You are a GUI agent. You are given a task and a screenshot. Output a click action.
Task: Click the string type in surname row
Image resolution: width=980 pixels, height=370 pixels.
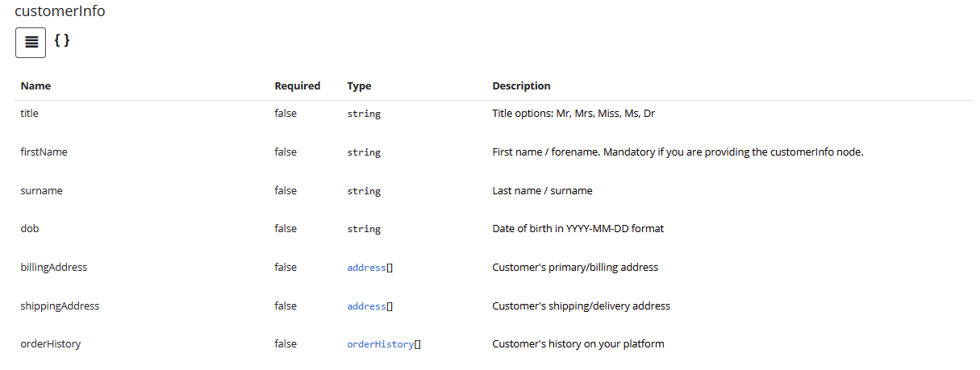pos(364,191)
